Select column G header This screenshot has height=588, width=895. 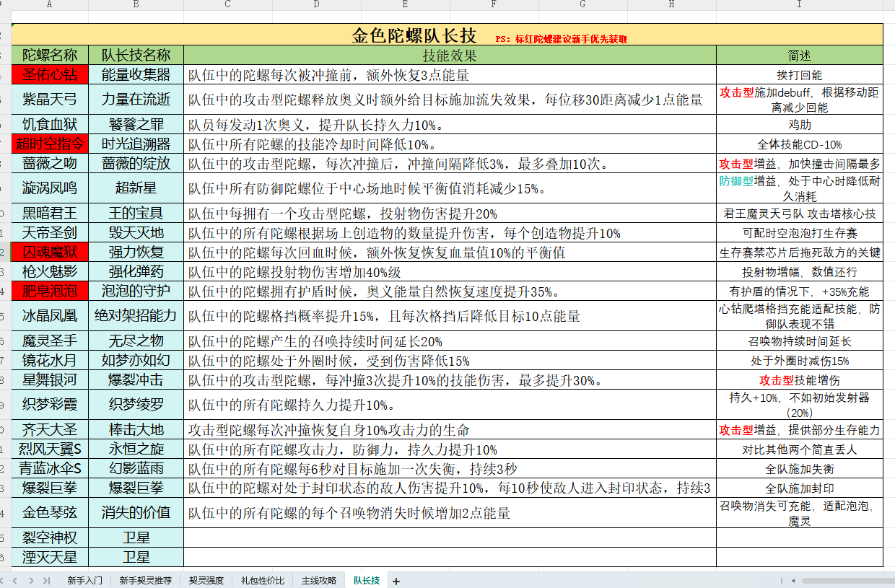583,5
